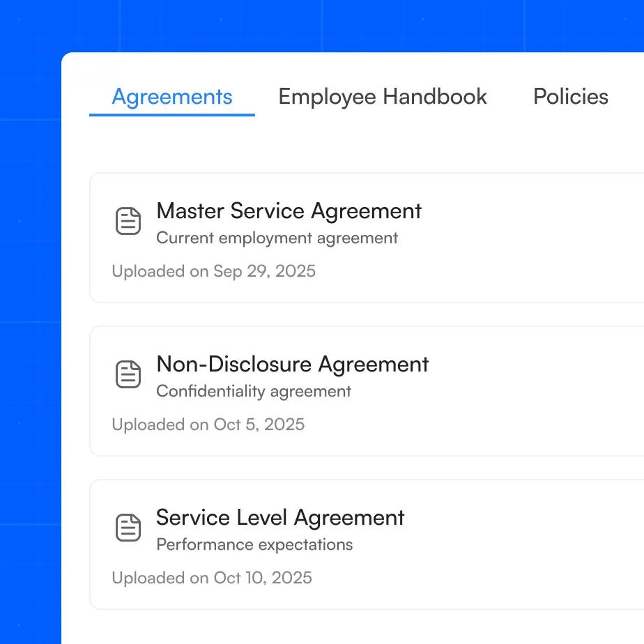The width and height of the screenshot is (644, 644).
Task: Click 'Current employment agreement' subtitle
Action: tap(277, 238)
